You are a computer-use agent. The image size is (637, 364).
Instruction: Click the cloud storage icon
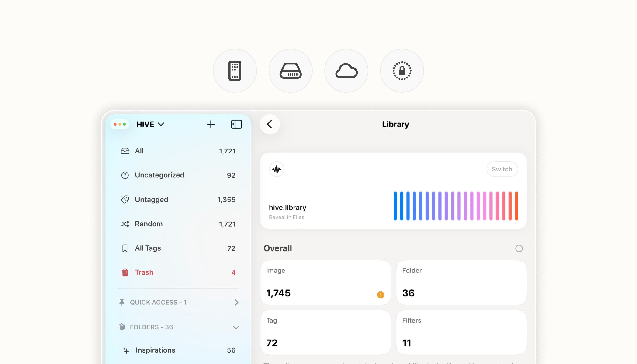click(346, 71)
